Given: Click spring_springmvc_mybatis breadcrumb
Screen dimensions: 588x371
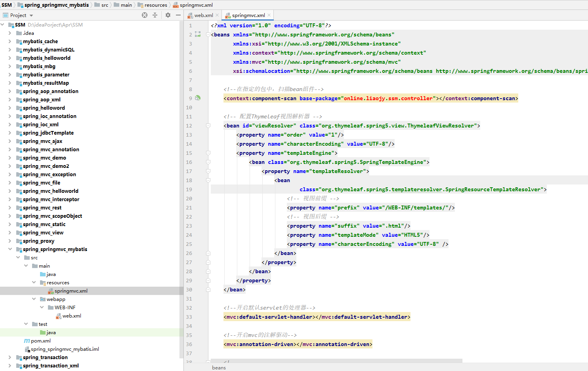Looking at the screenshot, I should 56,5.
